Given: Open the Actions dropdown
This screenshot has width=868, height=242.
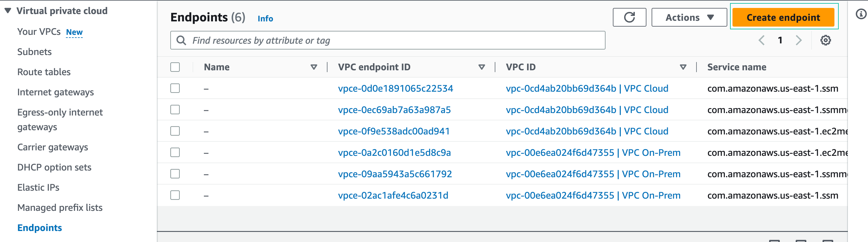Looking at the screenshot, I should (689, 17).
